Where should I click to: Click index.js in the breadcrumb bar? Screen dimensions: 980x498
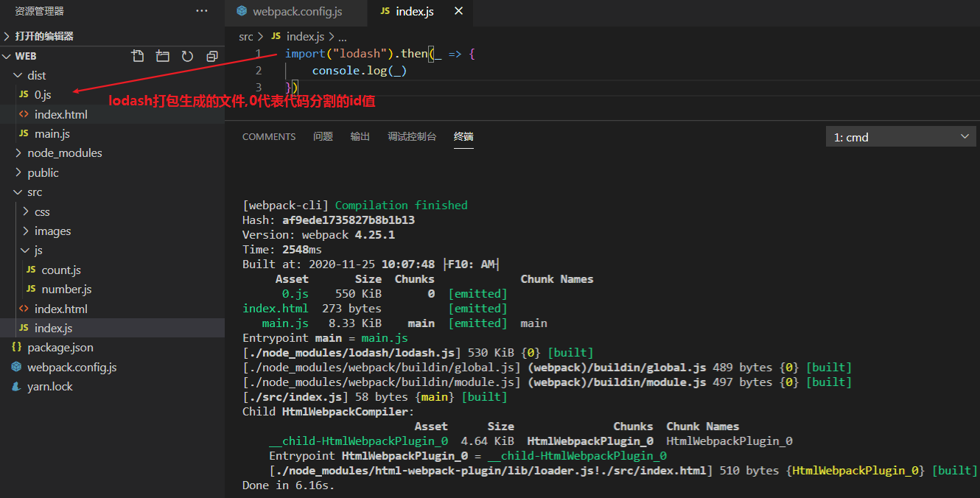[x=304, y=35]
